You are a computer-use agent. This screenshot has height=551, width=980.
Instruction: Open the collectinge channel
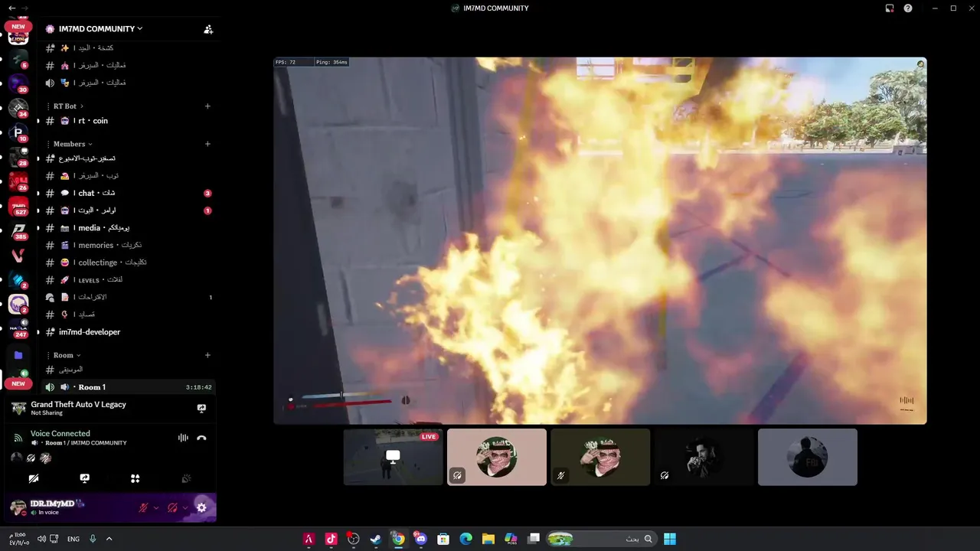(x=128, y=262)
